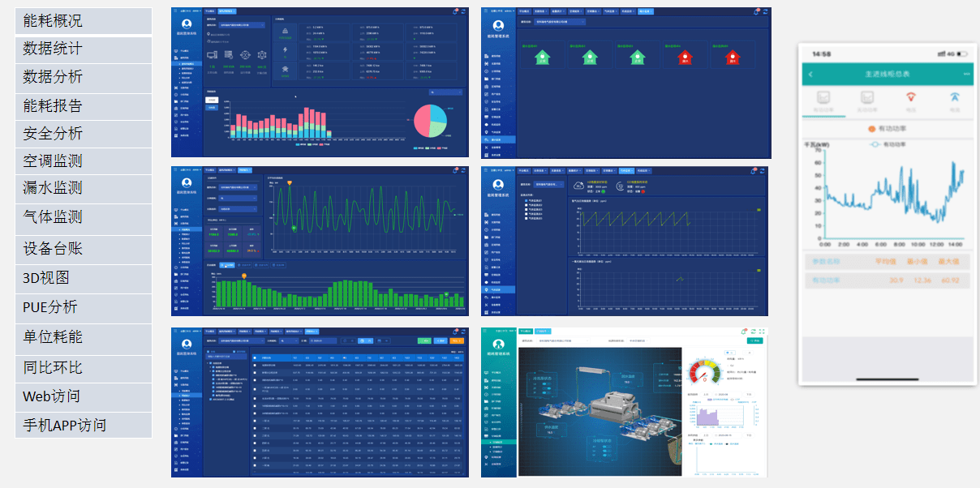Click the refresh icon in the leak dashboard
This screenshot has width=980, height=488.
(x=765, y=11)
